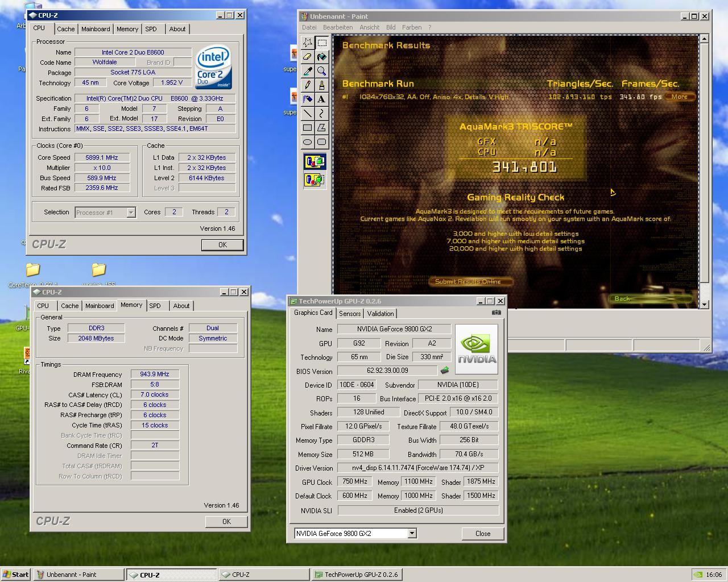This screenshot has height=582, width=728.
Task: Click Paint vertical scrollbar down arrow
Action: [704, 304]
